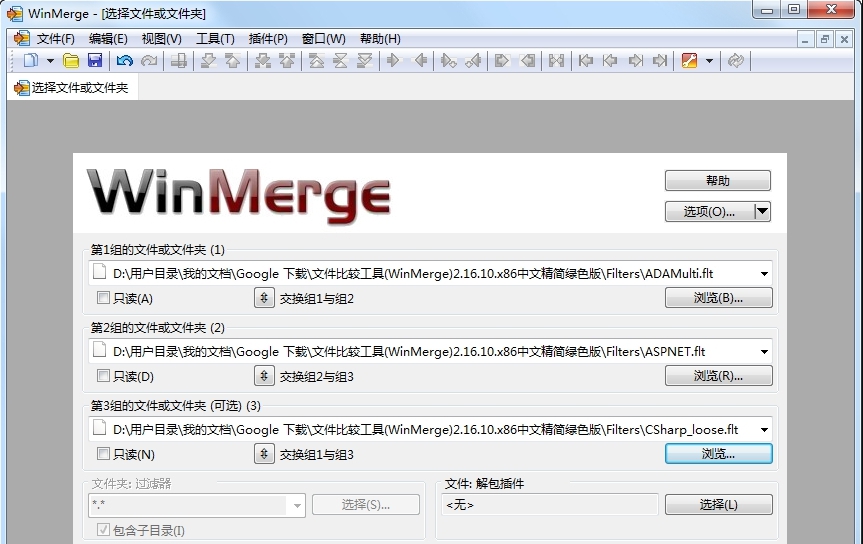
Task: Open the 工具(T) menu
Action: (215, 39)
